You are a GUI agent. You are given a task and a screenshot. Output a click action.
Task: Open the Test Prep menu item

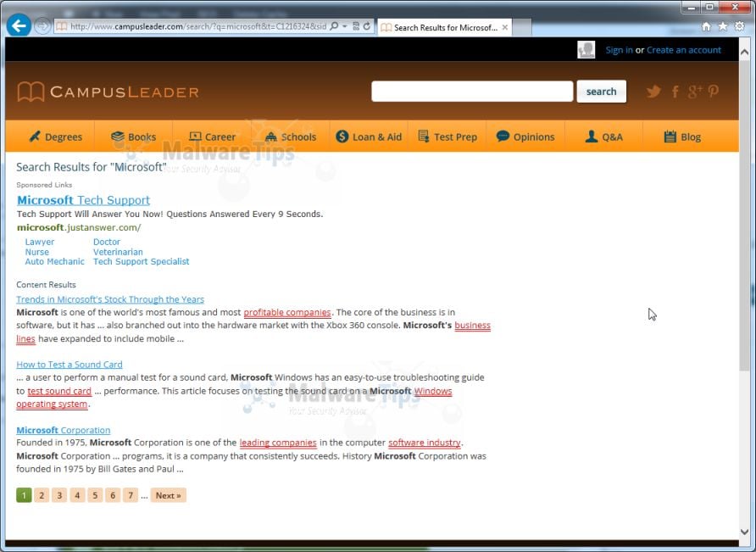tap(447, 137)
